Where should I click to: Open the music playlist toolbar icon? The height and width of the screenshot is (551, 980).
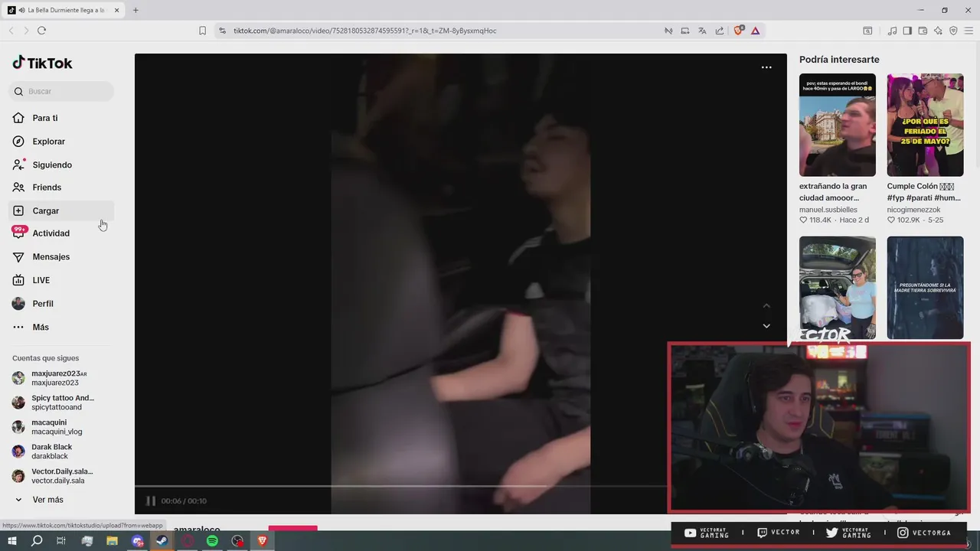pyautogui.click(x=892, y=31)
